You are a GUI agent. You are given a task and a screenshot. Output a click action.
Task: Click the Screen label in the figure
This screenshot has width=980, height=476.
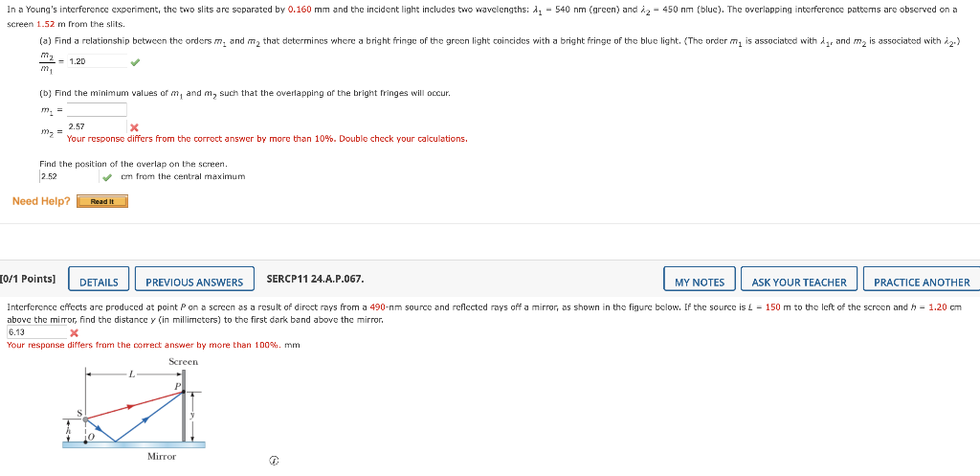pyautogui.click(x=183, y=361)
